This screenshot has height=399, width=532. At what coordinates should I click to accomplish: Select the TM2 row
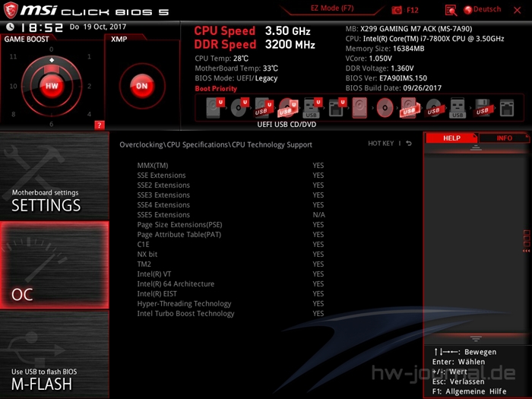click(x=231, y=264)
